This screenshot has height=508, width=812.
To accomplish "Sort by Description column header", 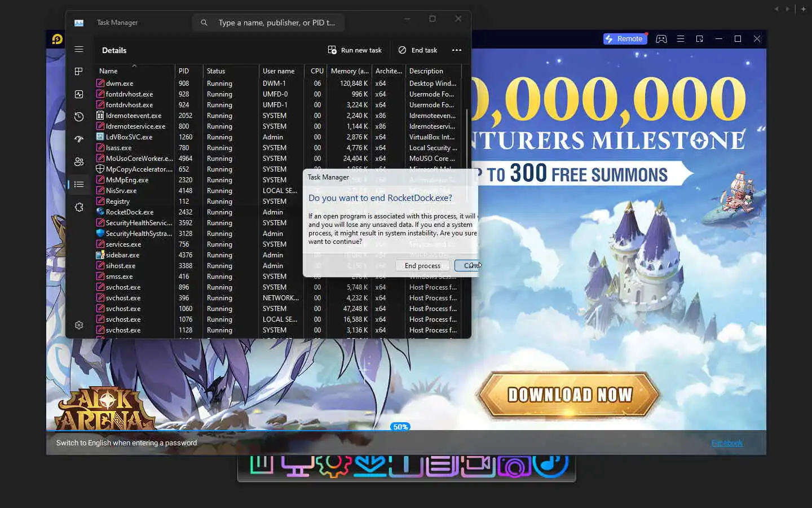I will [433, 71].
